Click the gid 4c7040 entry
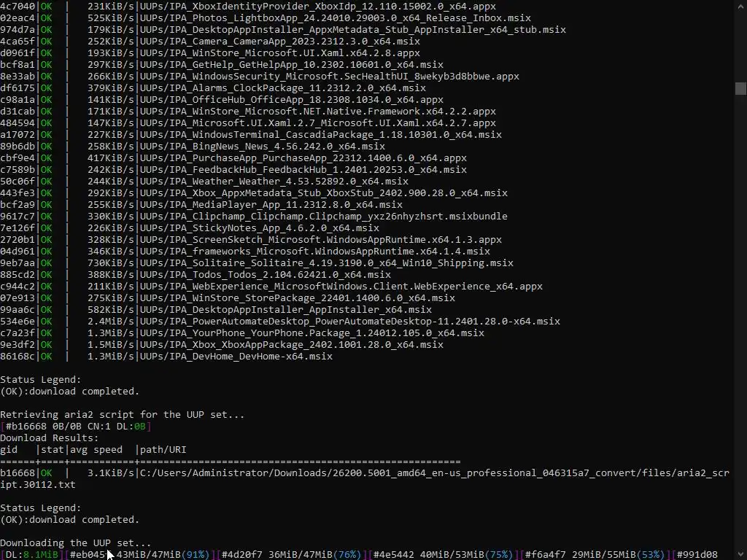 pyautogui.click(x=18, y=6)
